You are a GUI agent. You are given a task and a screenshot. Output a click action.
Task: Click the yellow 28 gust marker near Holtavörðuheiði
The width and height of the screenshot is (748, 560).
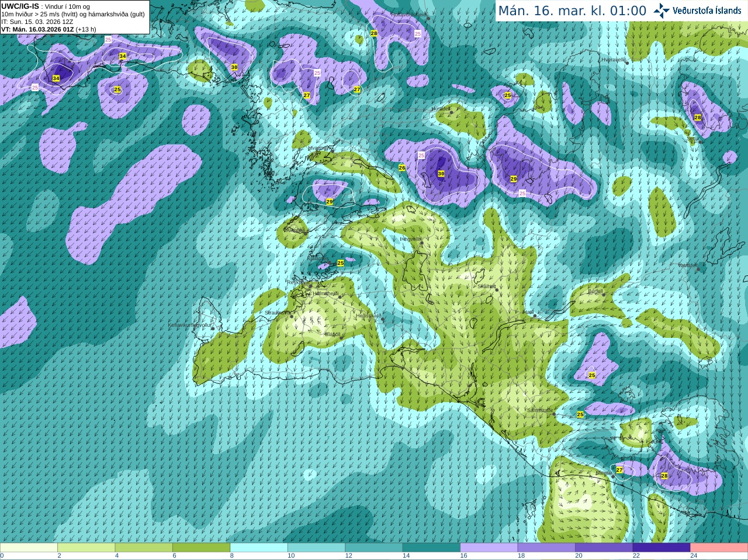[373, 33]
